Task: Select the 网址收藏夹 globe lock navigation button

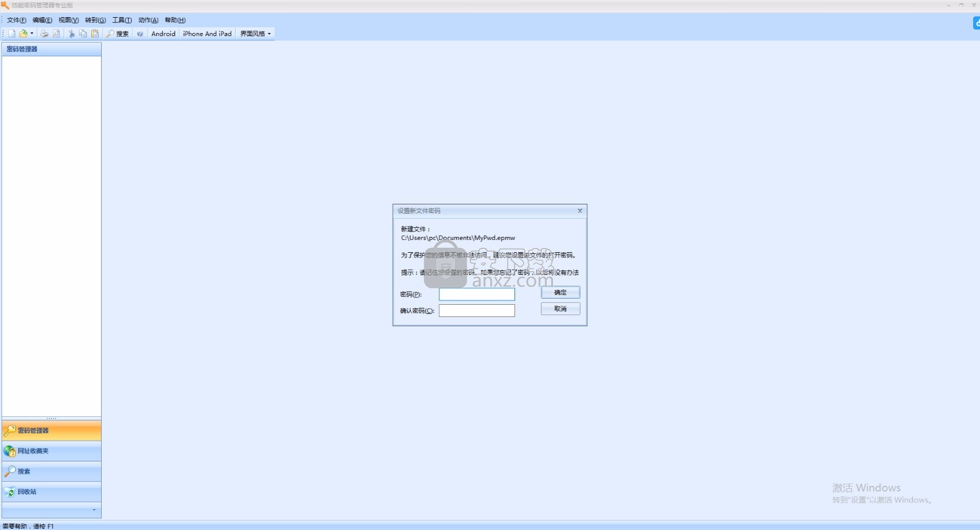Action: coord(51,451)
